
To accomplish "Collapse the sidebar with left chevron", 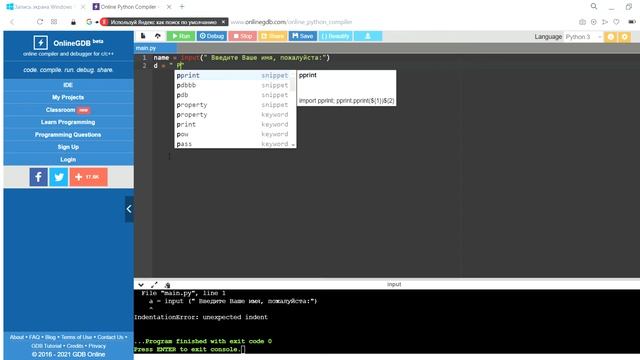I will [129, 209].
